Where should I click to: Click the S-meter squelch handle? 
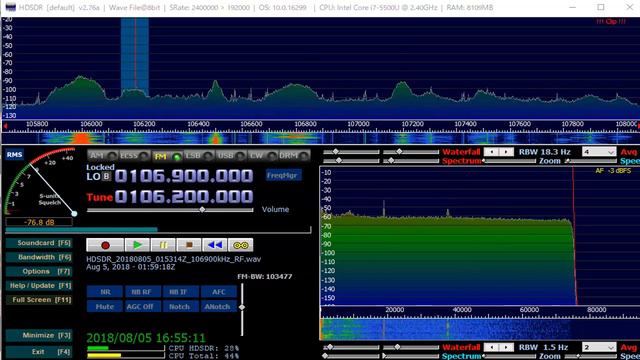74,213
